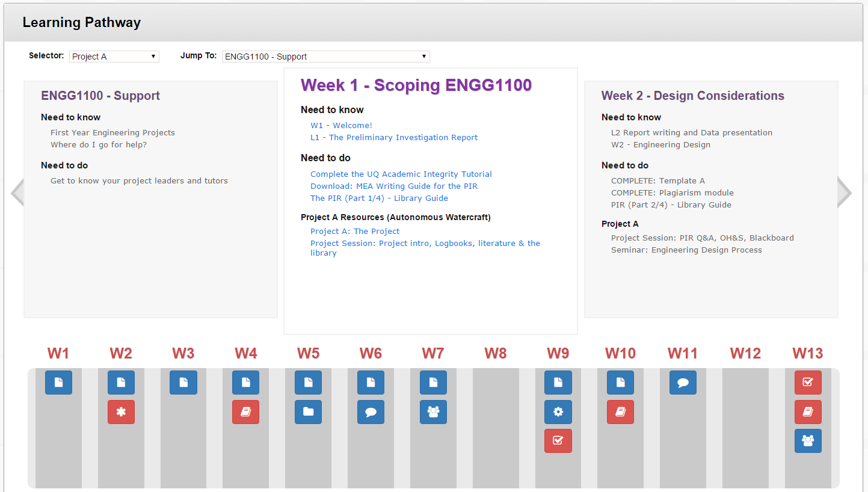Click the W6 speech bubble icon
This screenshot has height=492, width=868.
click(x=371, y=412)
